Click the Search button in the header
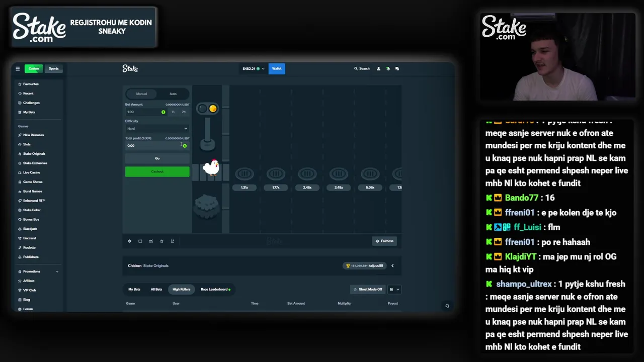Image resolution: width=644 pixels, height=362 pixels. 362,68
